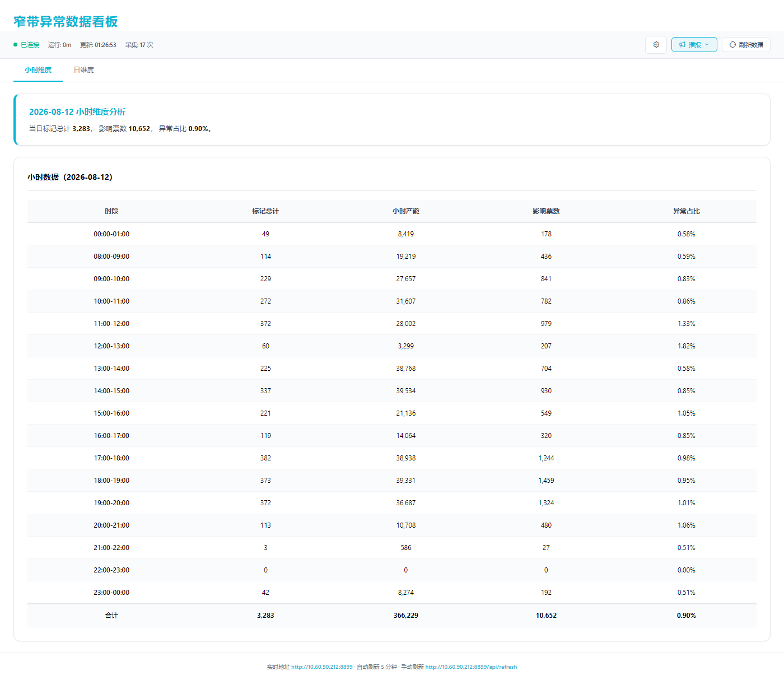Click the 1,244 affected tickets value
This screenshot has width=784, height=680.
(x=546, y=458)
